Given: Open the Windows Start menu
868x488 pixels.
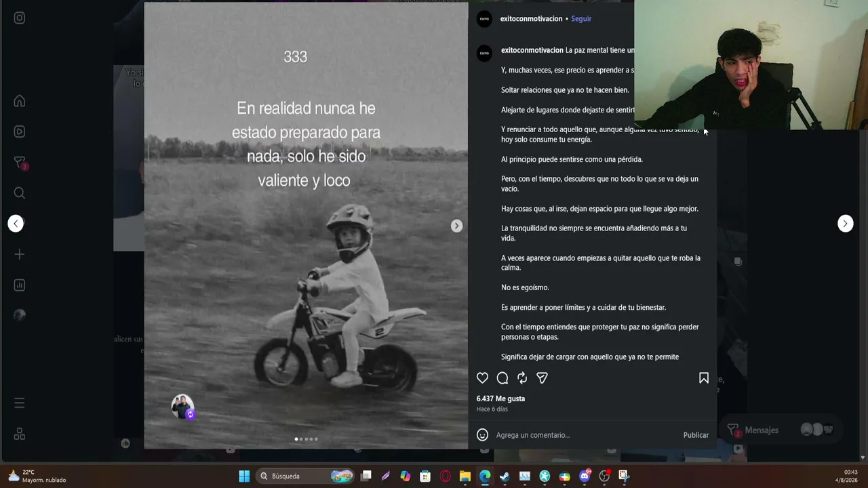Looking at the screenshot, I should [244, 476].
